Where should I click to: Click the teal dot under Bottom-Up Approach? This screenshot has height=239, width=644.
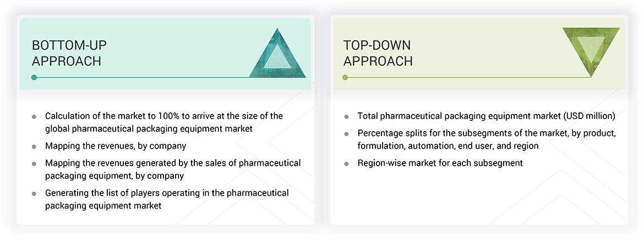pyautogui.click(x=34, y=78)
